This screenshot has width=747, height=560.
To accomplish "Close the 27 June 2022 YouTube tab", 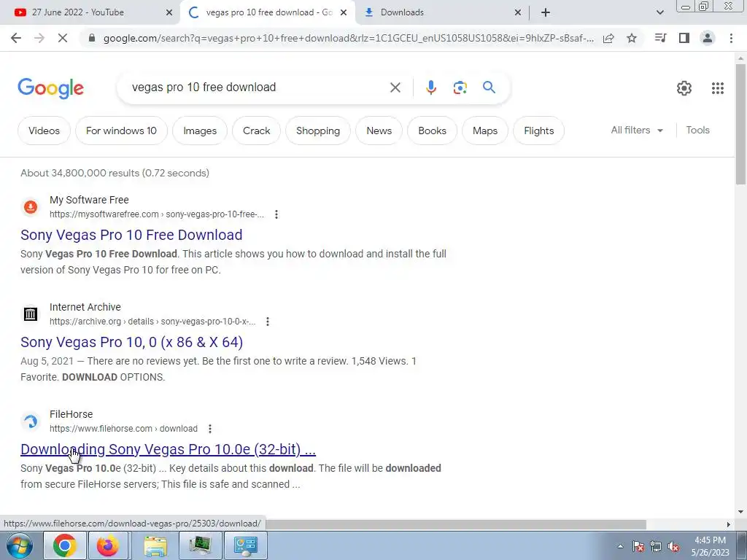I will point(169,12).
